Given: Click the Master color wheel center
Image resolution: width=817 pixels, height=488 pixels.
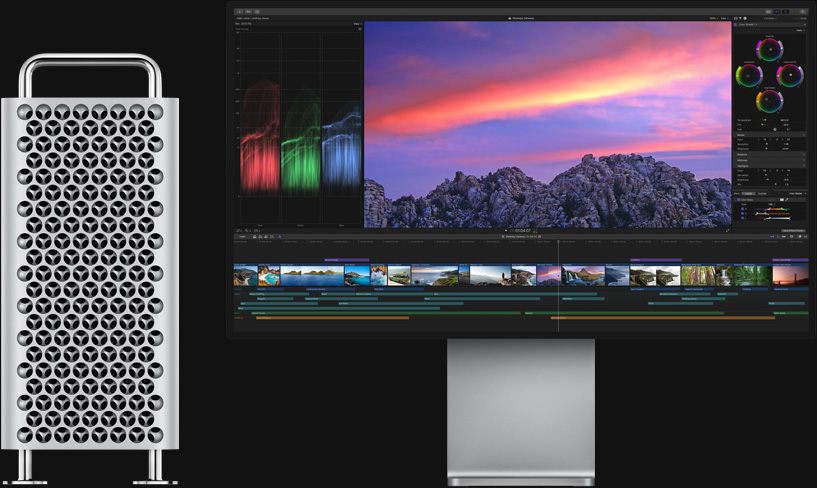Looking at the screenshot, I should click(x=771, y=49).
